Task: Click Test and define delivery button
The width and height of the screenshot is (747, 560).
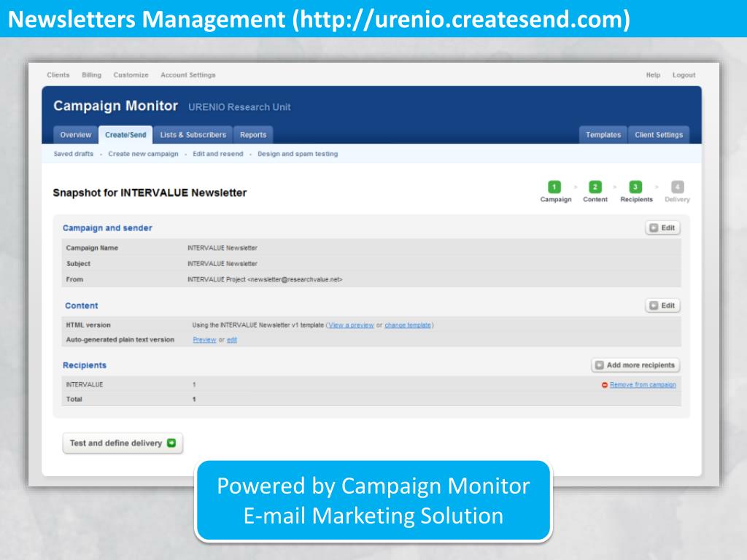Action: [x=123, y=443]
